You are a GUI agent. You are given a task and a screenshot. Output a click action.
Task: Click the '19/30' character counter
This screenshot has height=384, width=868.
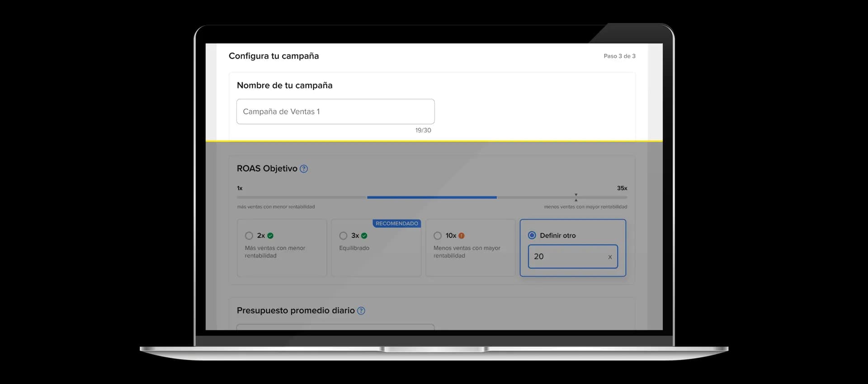(423, 130)
